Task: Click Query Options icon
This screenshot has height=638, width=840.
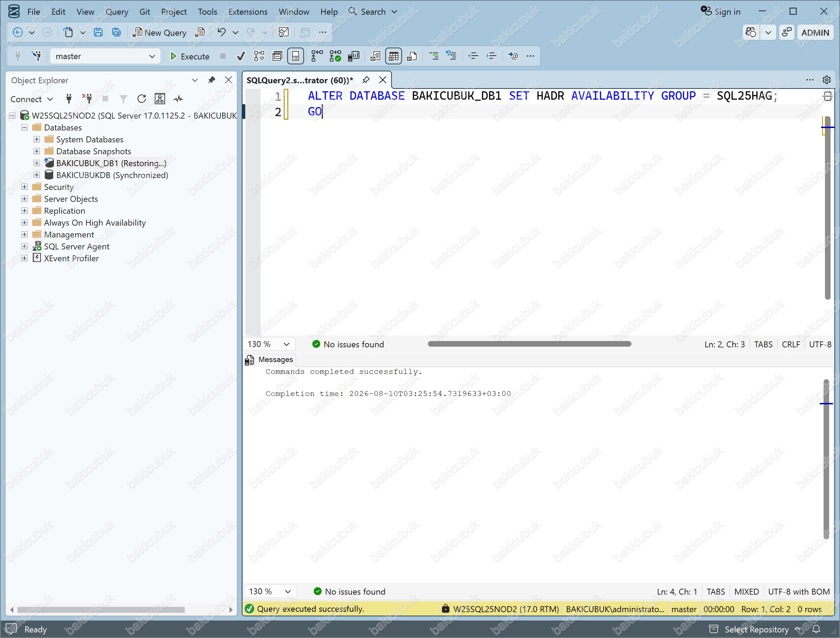Action: click(x=277, y=56)
